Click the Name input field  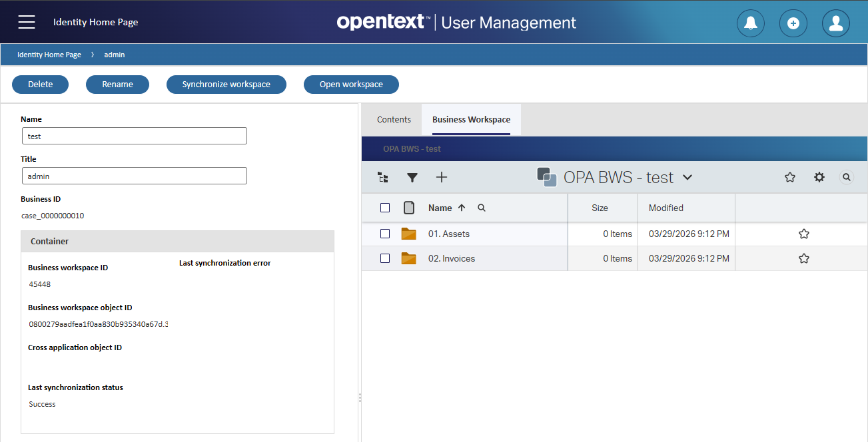(135, 136)
